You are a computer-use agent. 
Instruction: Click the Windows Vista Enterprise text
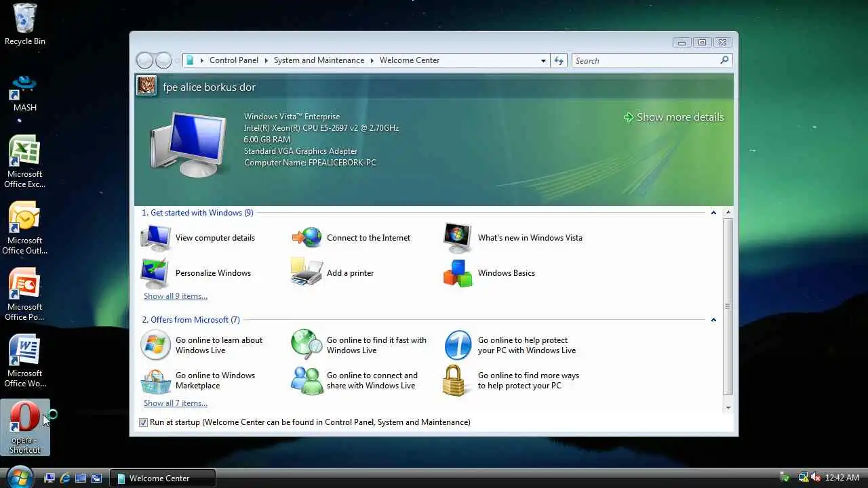(292, 117)
